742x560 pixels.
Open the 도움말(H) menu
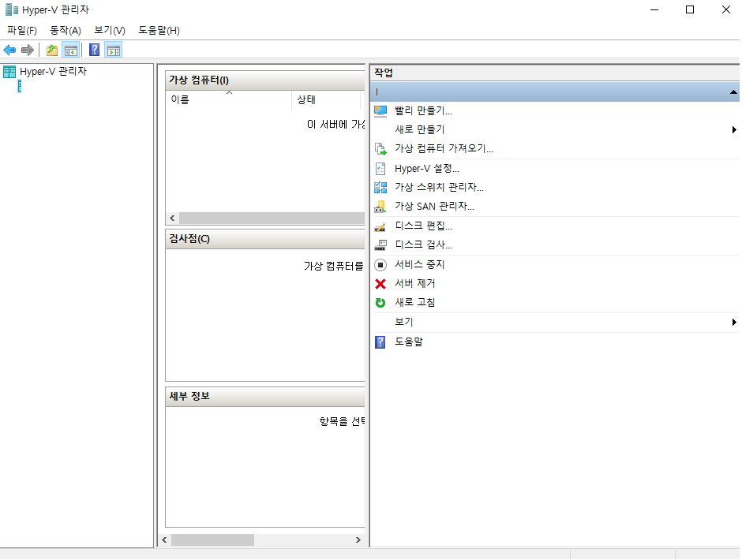[159, 30]
